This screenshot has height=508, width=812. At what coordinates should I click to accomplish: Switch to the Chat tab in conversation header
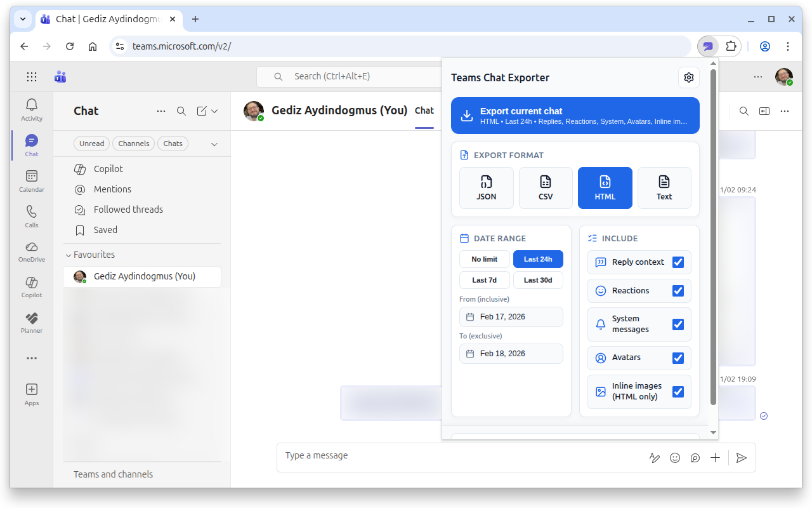coord(424,110)
